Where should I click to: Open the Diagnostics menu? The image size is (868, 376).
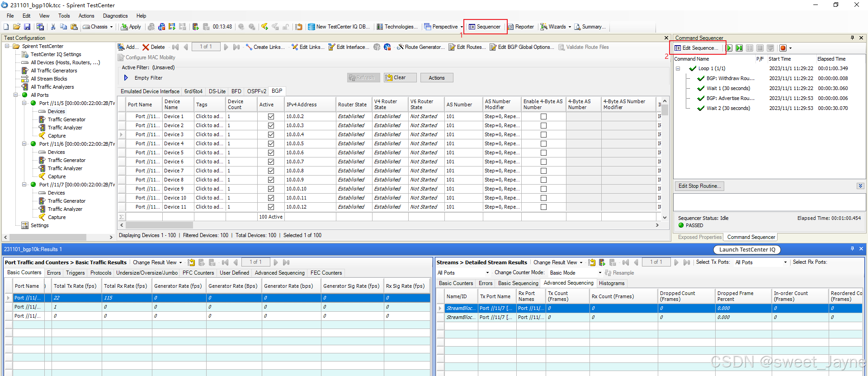tap(115, 16)
